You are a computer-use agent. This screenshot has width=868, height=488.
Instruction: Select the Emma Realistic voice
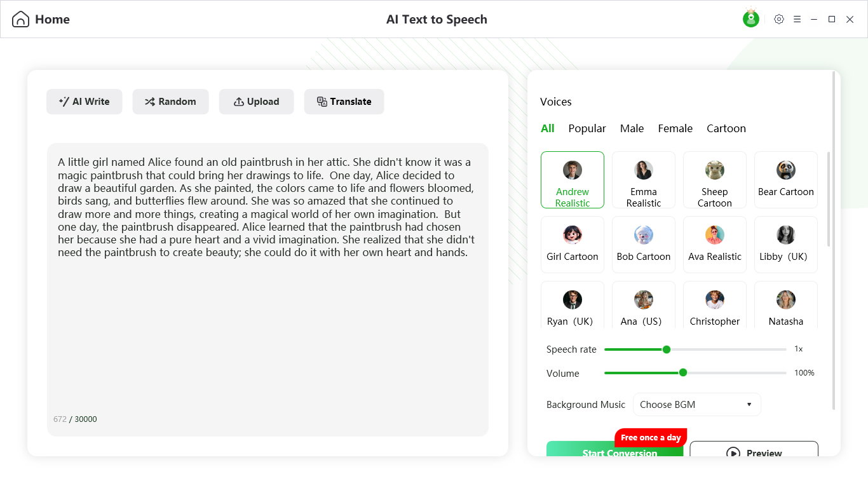tap(643, 180)
